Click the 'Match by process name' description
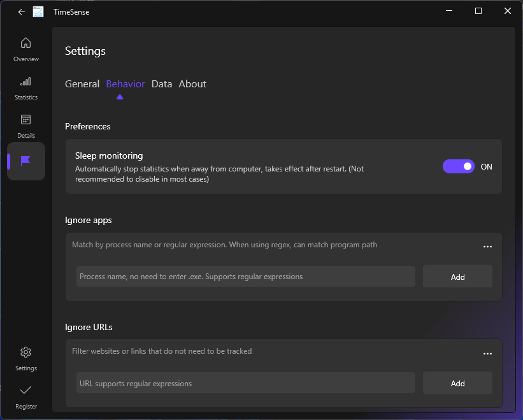 point(224,245)
